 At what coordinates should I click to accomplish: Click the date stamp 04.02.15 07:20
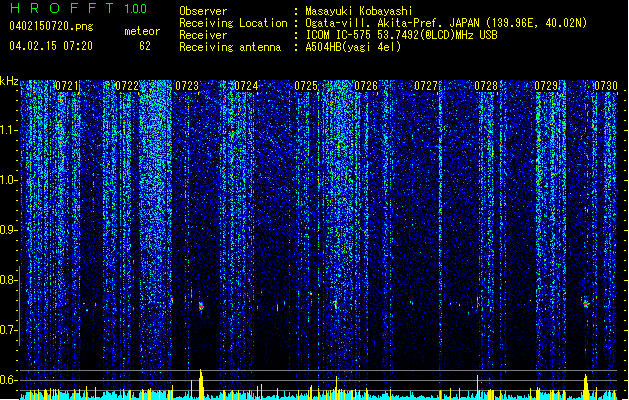51,46
